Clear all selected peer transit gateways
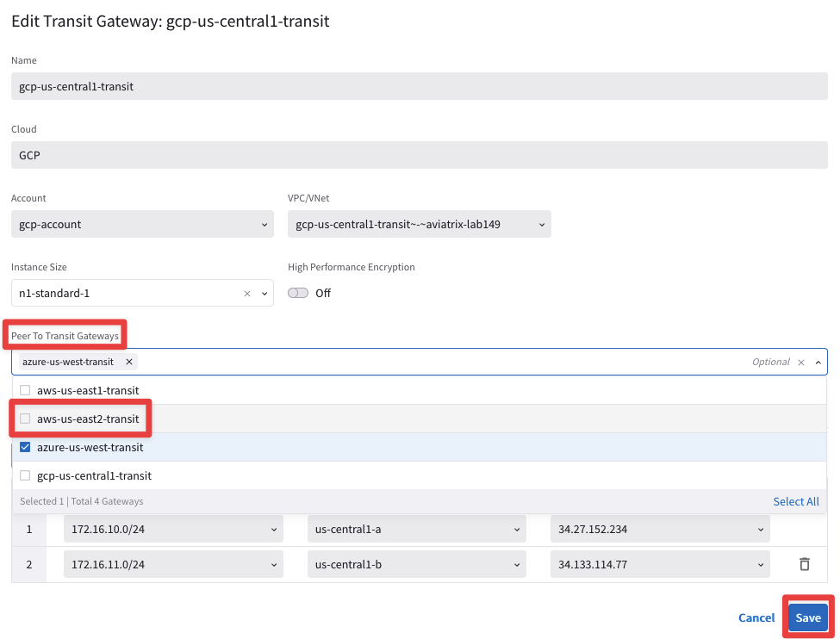This screenshot has height=639, width=840. (800, 363)
